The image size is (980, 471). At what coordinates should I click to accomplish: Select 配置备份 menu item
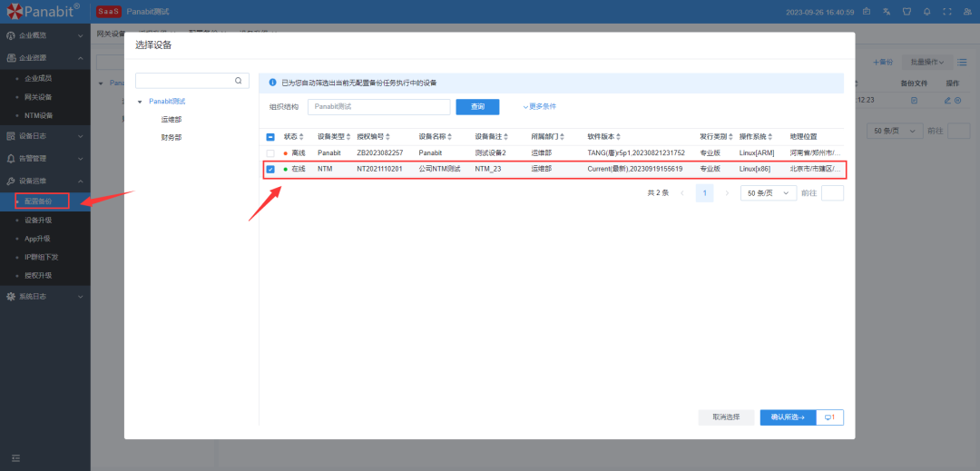tap(38, 201)
